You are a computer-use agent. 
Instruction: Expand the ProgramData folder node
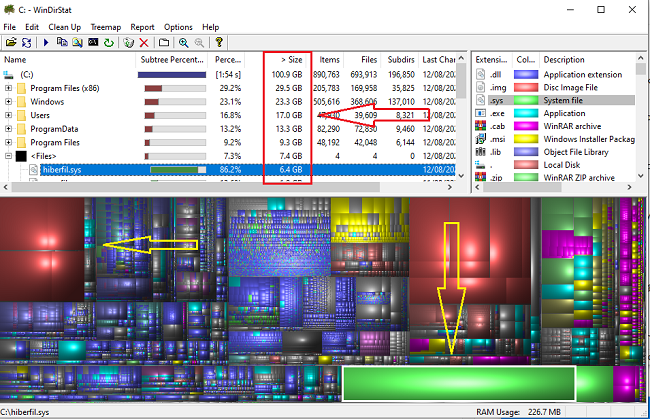point(8,129)
